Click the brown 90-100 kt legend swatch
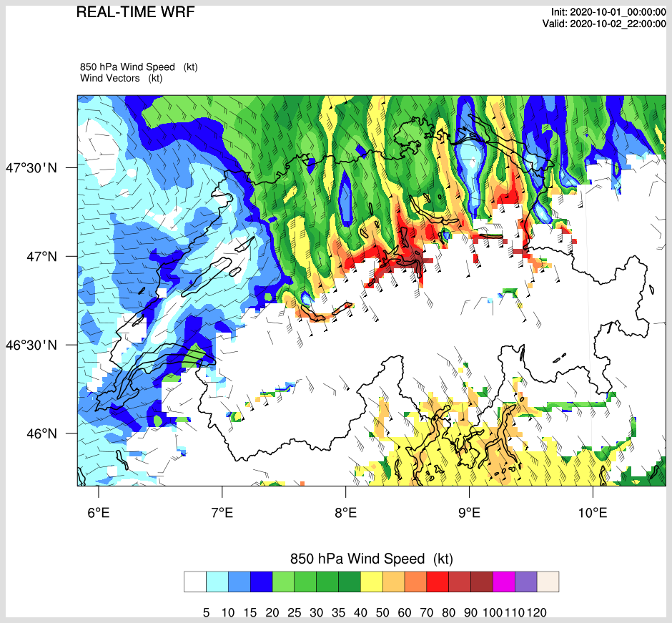Screen dimensions: 672x623 pos(482,582)
